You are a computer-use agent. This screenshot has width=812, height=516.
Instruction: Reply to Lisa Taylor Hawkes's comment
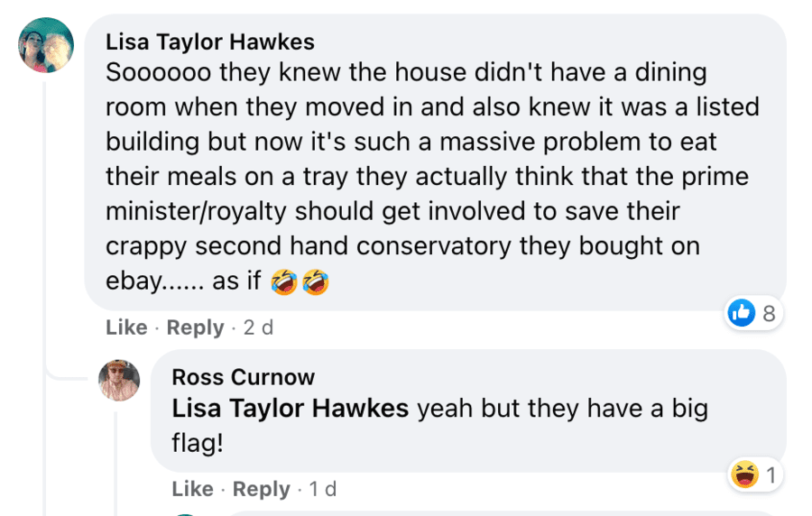(x=196, y=327)
